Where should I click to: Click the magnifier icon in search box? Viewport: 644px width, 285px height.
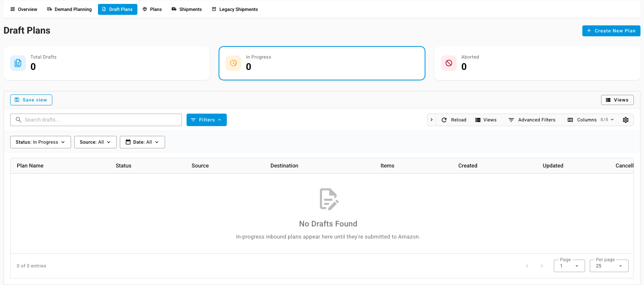(x=18, y=120)
